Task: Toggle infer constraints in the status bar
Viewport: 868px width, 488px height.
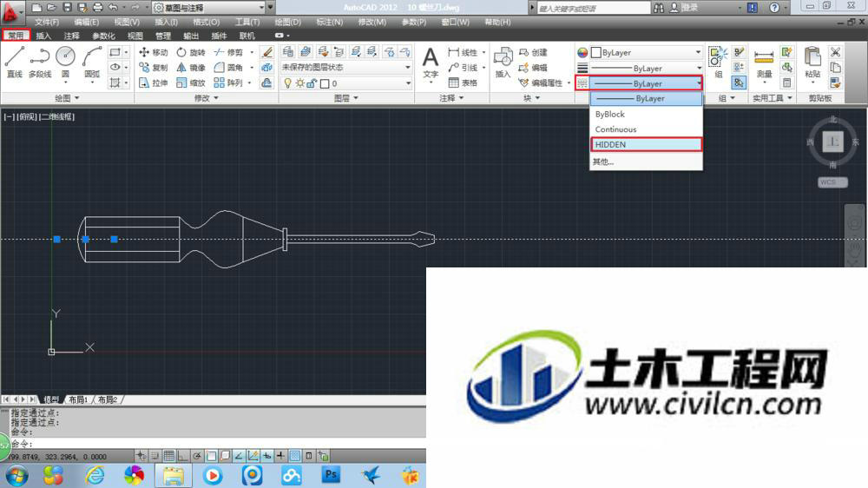Action: 141,456
